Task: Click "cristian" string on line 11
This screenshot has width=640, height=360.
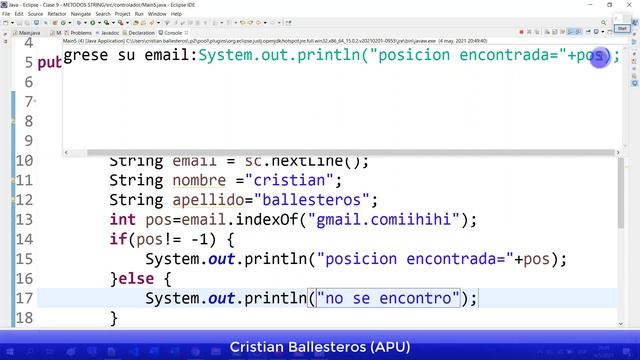Action: click(x=289, y=180)
